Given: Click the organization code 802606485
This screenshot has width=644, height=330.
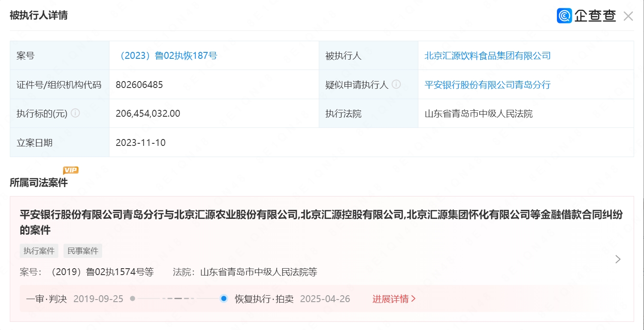Looking at the screenshot, I should (x=139, y=85).
